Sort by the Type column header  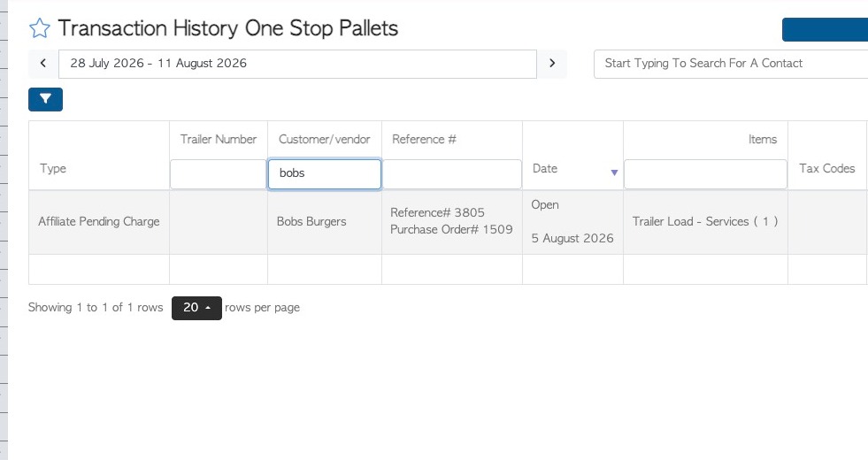tap(53, 168)
